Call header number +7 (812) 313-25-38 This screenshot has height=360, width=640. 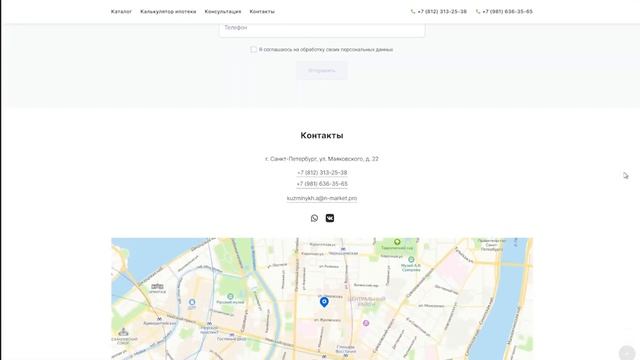click(442, 11)
